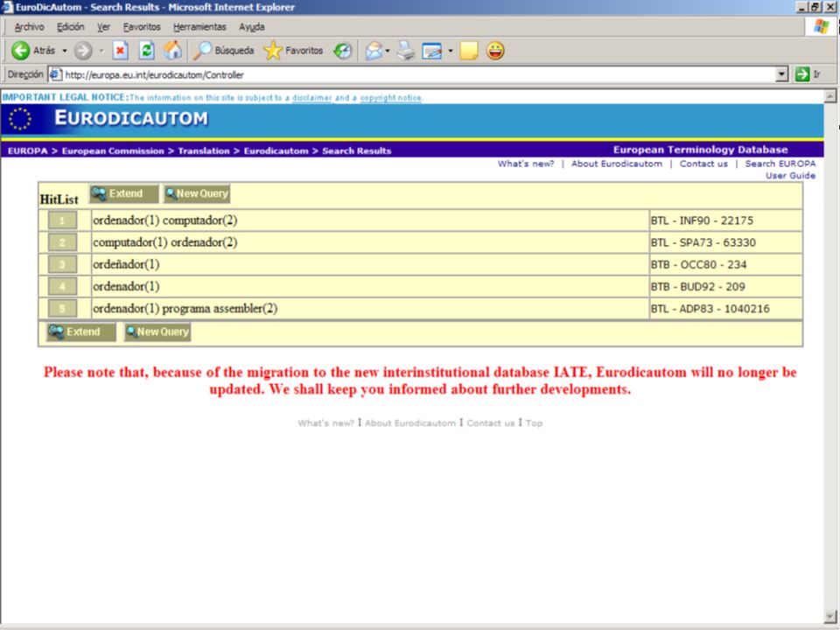Open the copyright notice link
This screenshot has width=840, height=630.
(391, 98)
